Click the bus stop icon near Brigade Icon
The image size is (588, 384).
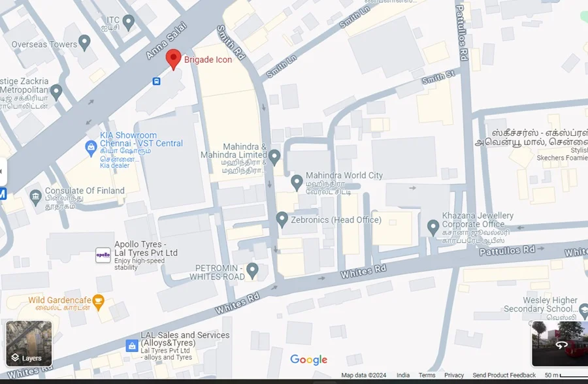[x=156, y=81]
